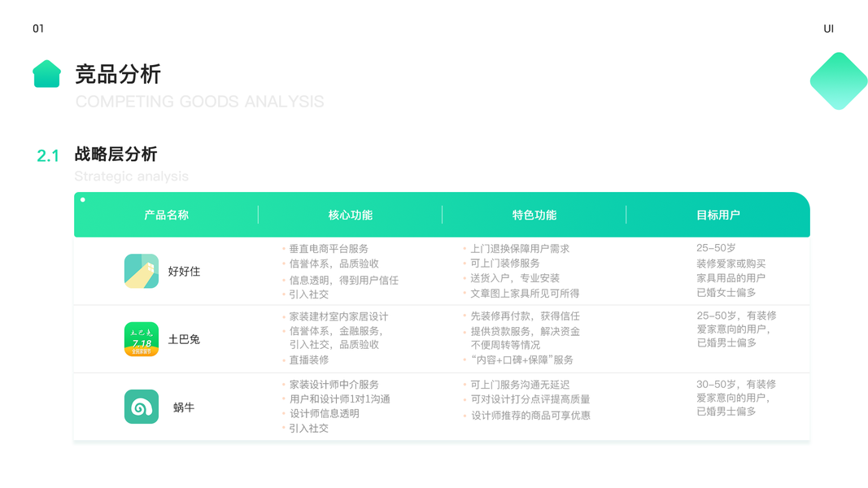Image resolution: width=868 pixels, height=488 pixels.
Task: Click 已婚男士偏多 in the 土巴兔 row
Action: (x=726, y=343)
